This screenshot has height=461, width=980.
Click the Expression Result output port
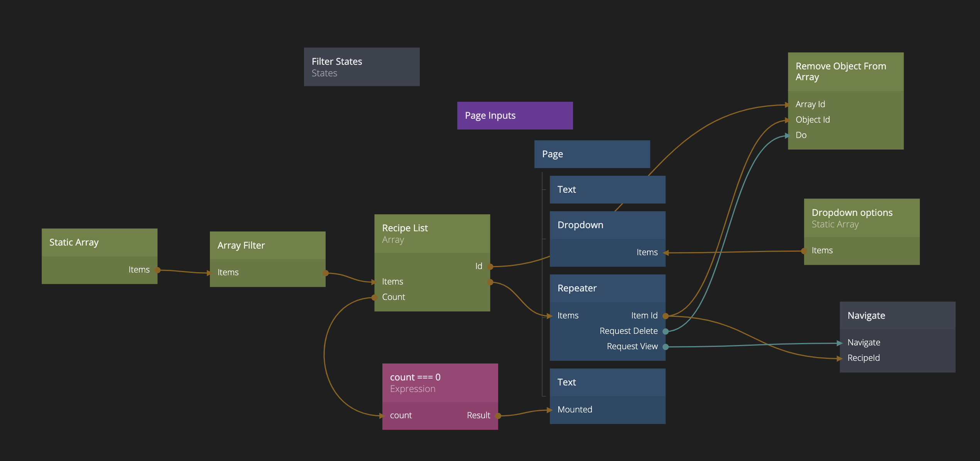(498, 416)
